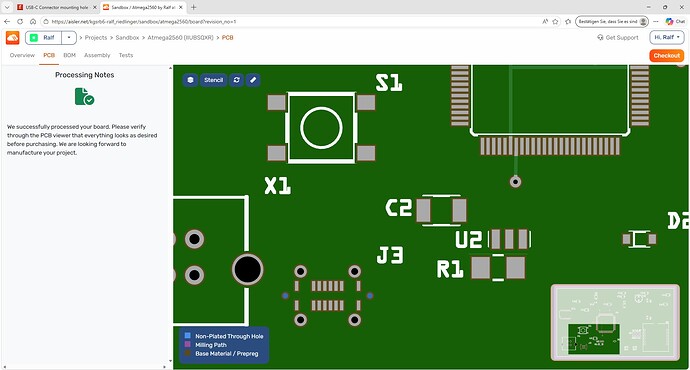Open the Sandbox breadcrumb link

tap(127, 38)
